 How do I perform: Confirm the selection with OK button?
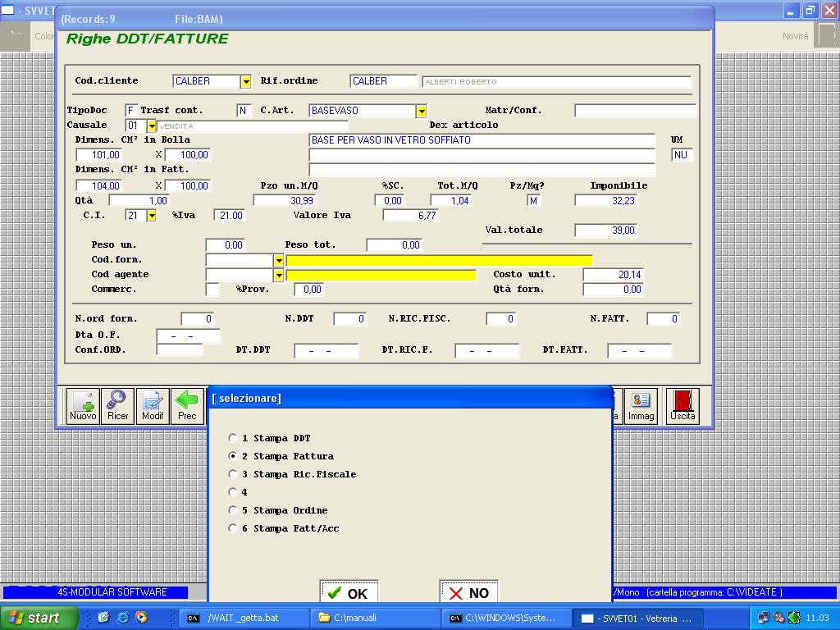pyautogui.click(x=349, y=592)
